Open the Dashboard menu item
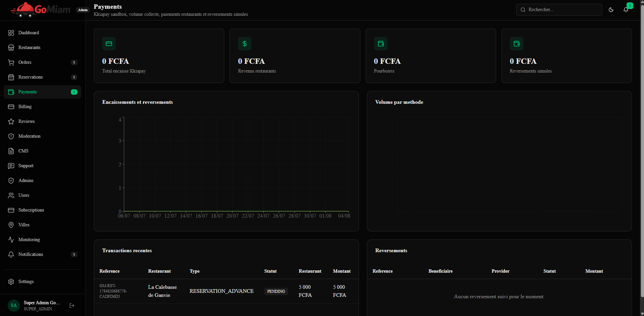 (42, 33)
